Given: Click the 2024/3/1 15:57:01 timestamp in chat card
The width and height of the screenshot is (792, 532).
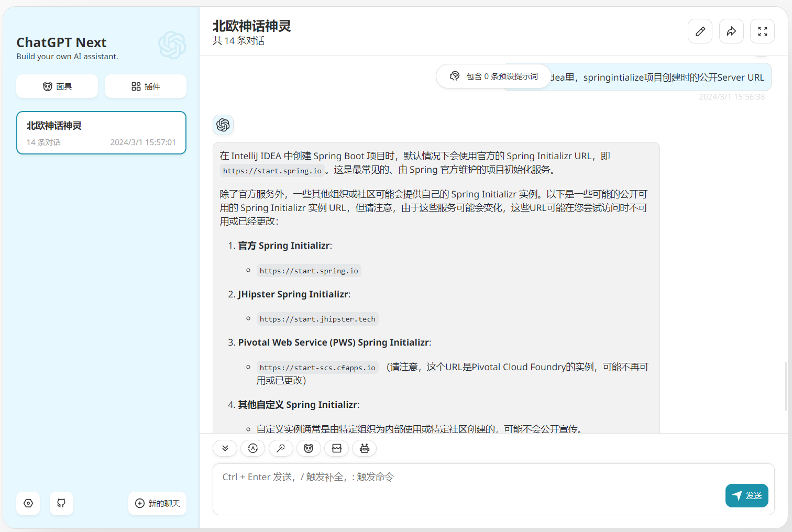Looking at the screenshot, I should coord(143,142).
